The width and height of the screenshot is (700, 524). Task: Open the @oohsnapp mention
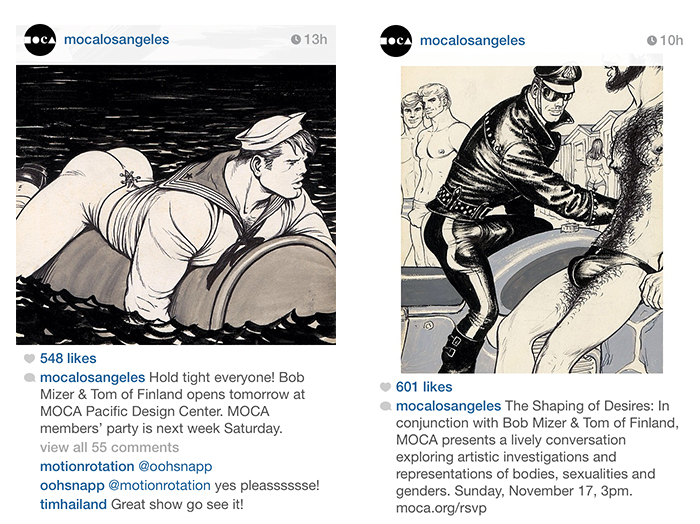(175, 466)
